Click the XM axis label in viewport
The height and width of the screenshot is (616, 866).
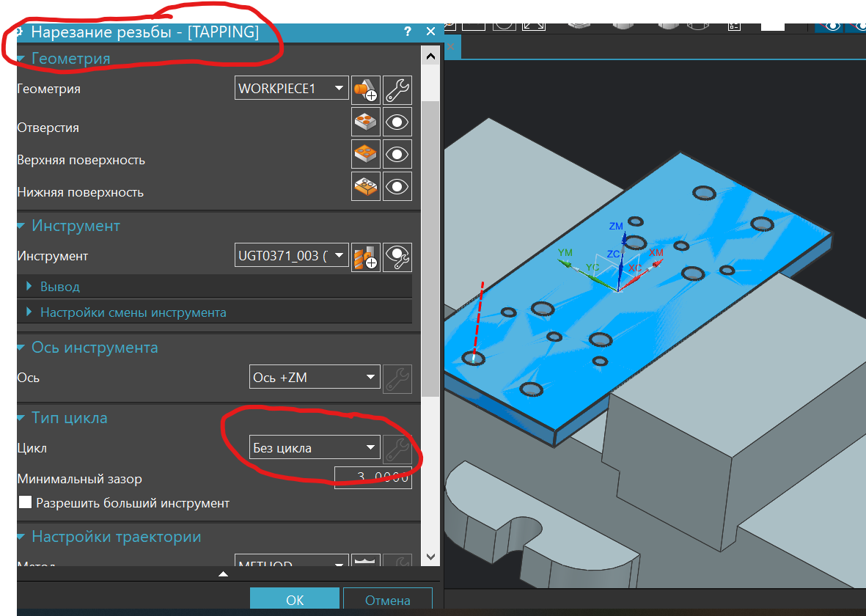656,252
